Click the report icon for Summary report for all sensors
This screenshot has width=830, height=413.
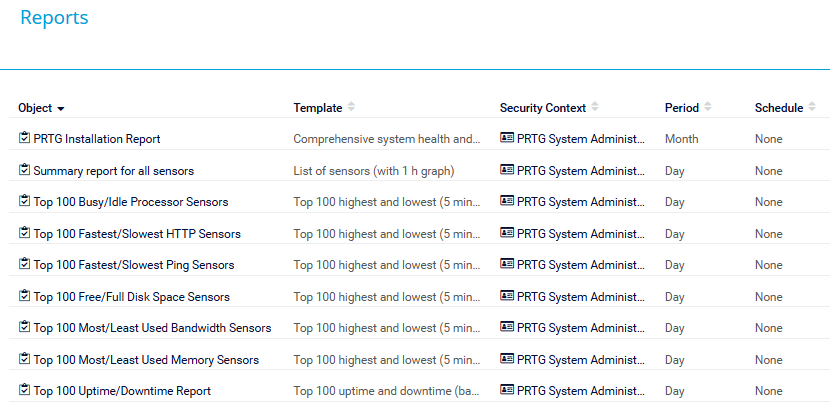tap(24, 169)
